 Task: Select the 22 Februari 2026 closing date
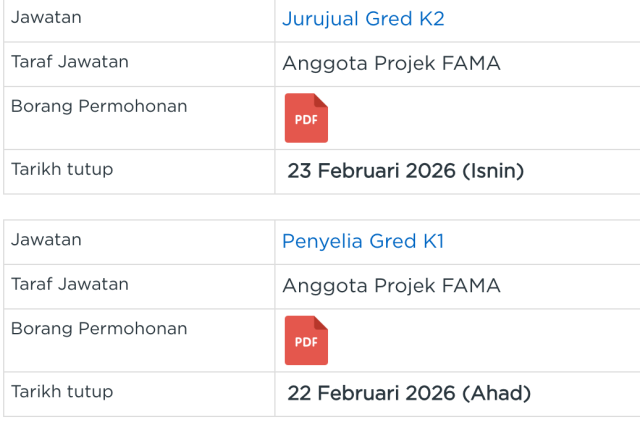click(371, 393)
